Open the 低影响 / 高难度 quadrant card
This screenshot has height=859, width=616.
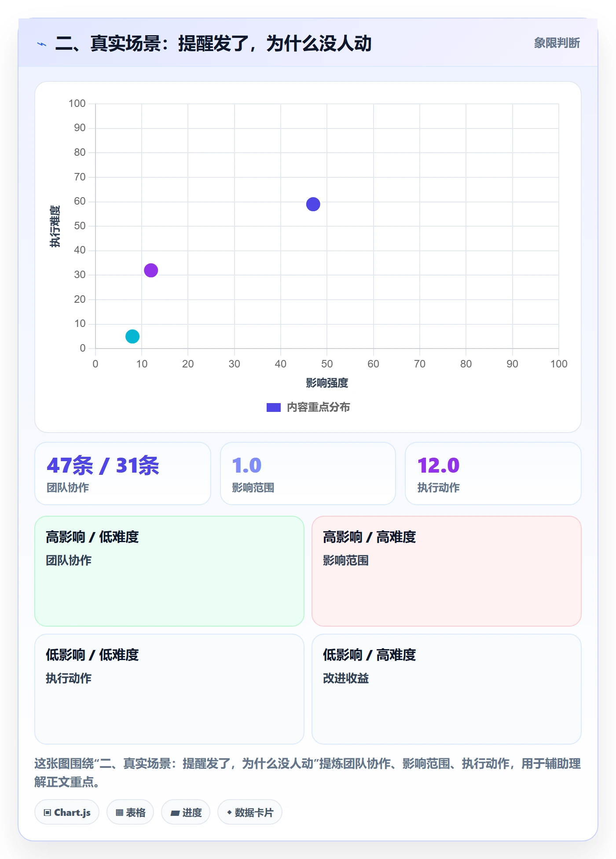click(447, 689)
